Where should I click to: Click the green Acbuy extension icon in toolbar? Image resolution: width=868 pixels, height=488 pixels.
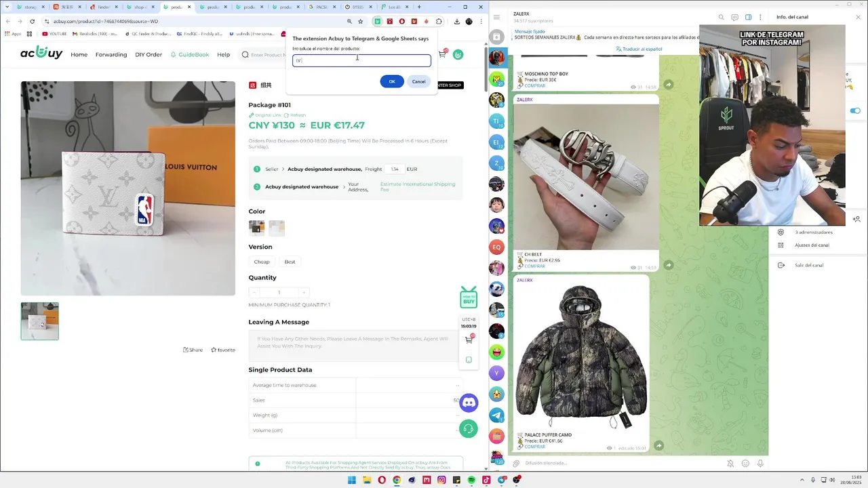click(378, 22)
